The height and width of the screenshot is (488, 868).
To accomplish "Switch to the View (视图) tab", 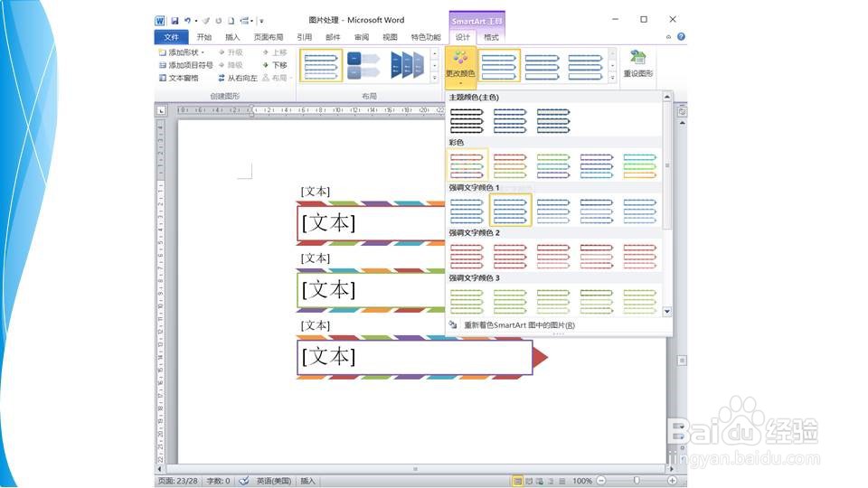I will 390,37.
